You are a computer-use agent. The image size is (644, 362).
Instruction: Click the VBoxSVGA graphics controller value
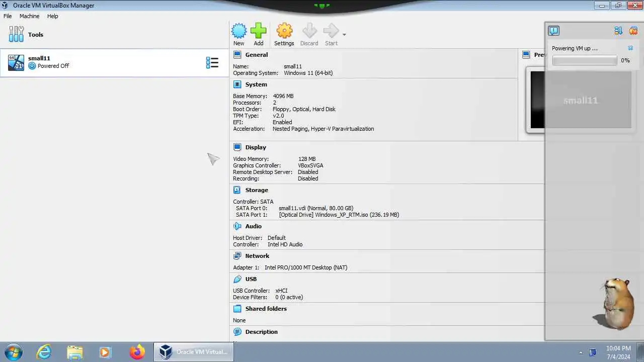(x=310, y=165)
